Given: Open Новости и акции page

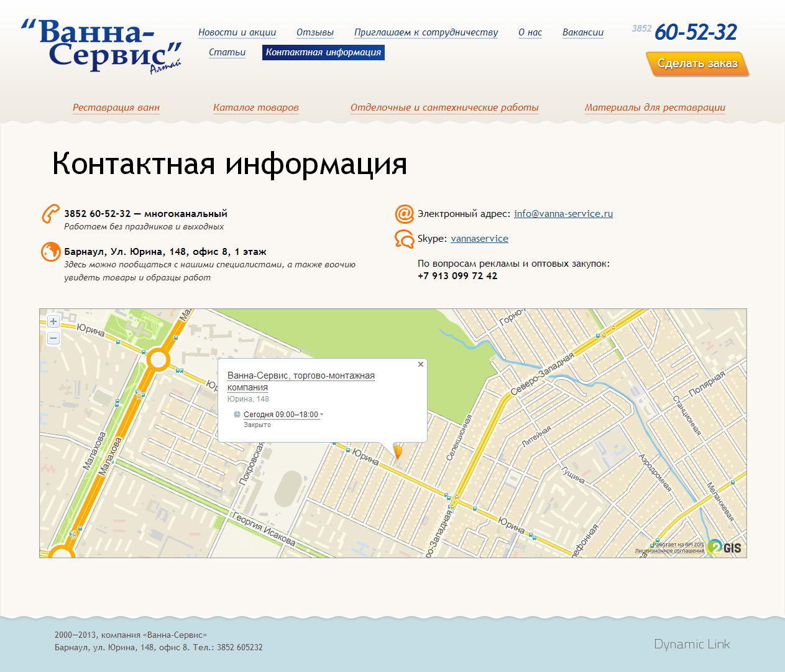Looking at the screenshot, I should [x=237, y=32].
